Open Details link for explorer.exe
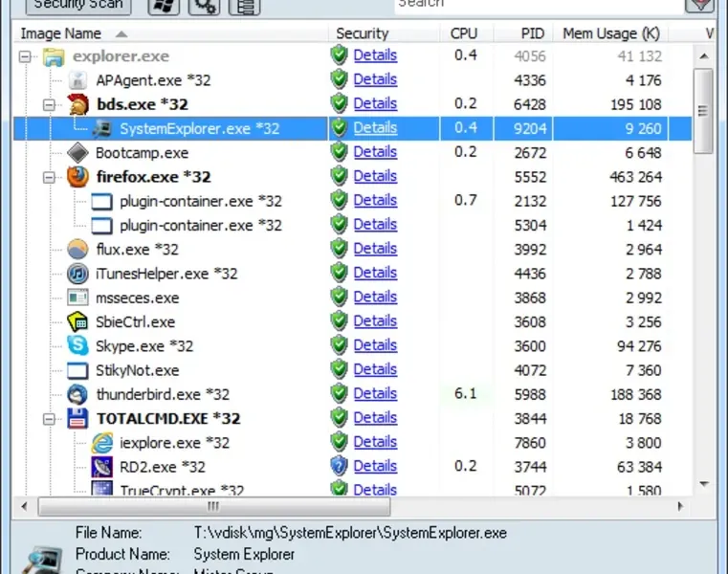 point(375,55)
